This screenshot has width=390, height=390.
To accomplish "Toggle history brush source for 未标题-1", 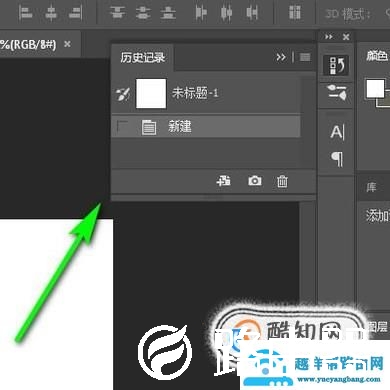I will pyautogui.click(x=122, y=94).
